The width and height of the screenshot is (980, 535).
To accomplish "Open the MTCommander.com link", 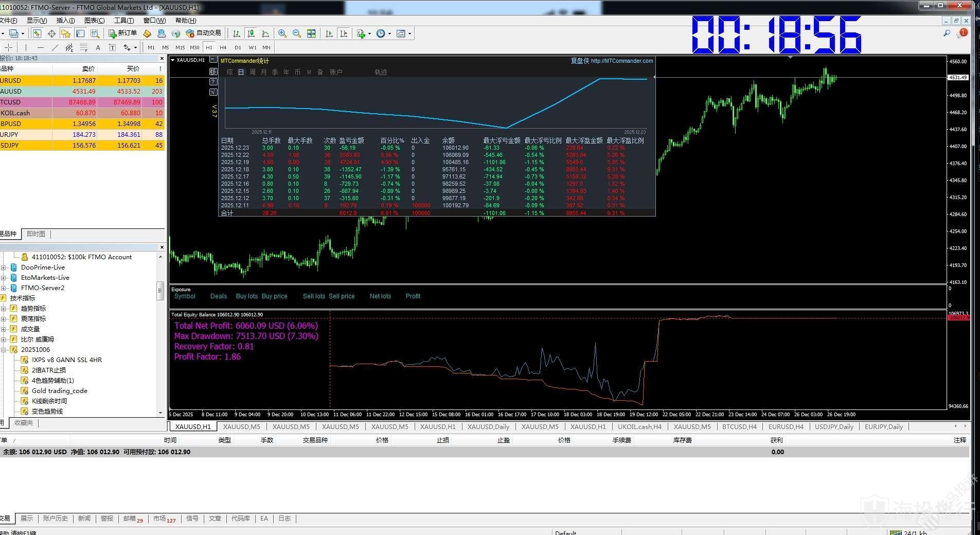I will click(621, 61).
